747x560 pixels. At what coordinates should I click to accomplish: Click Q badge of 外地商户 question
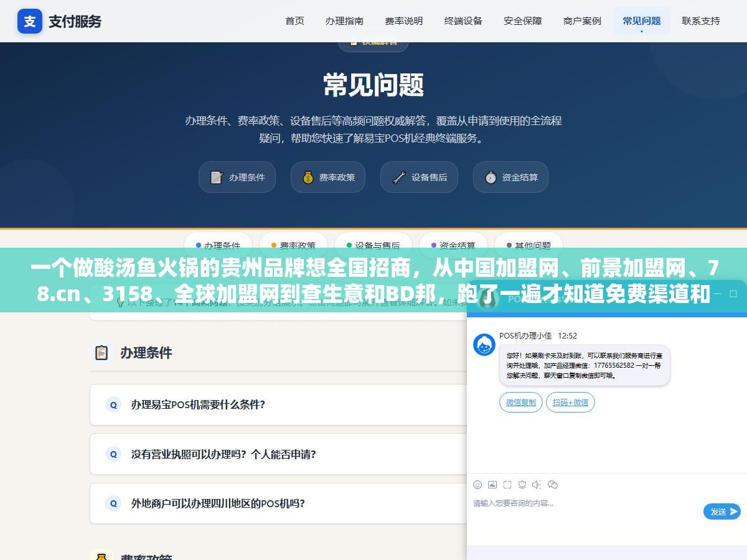click(x=113, y=503)
